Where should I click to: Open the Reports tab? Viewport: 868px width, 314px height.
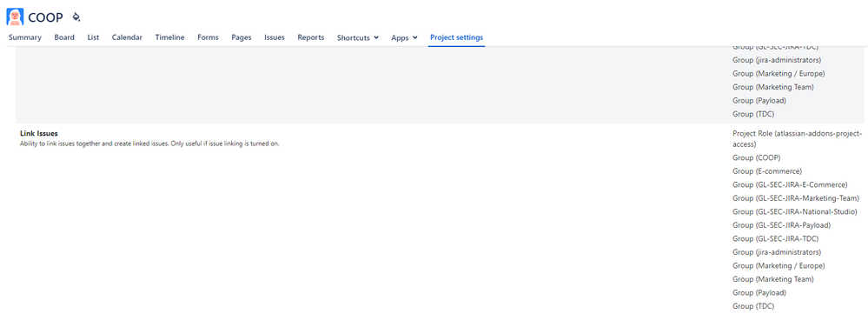click(310, 37)
